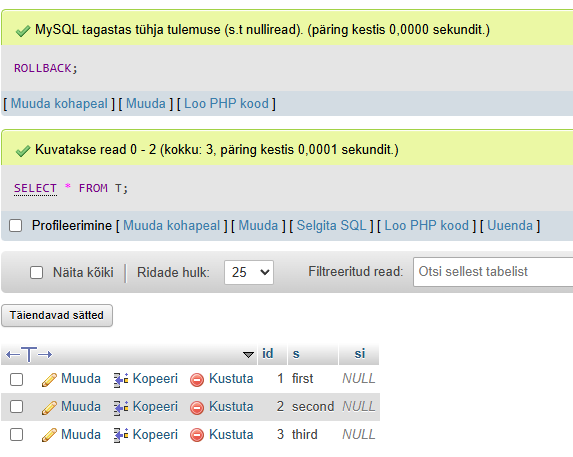Sort the table by the si column
Image resolution: width=573 pixels, height=457 pixels.
point(360,354)
